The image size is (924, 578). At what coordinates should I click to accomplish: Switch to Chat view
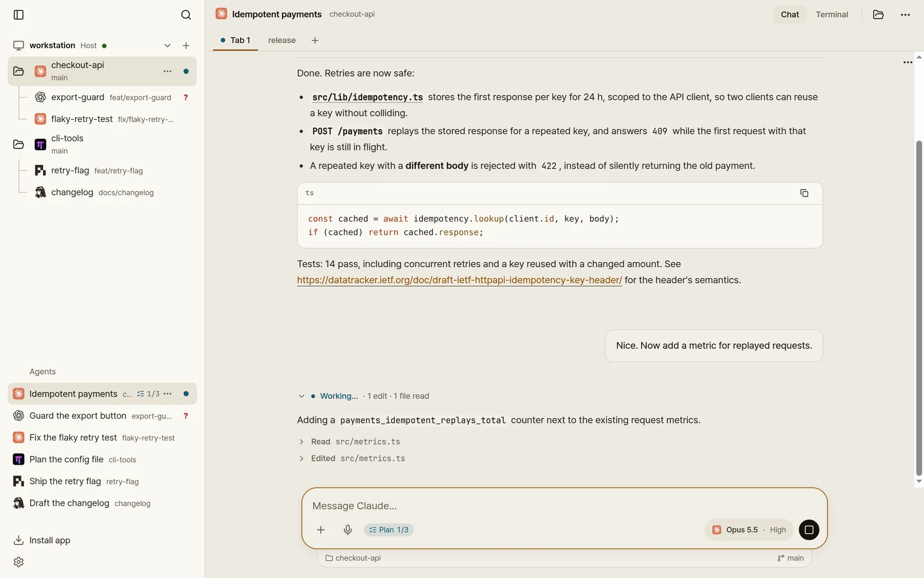pos(789,14)
